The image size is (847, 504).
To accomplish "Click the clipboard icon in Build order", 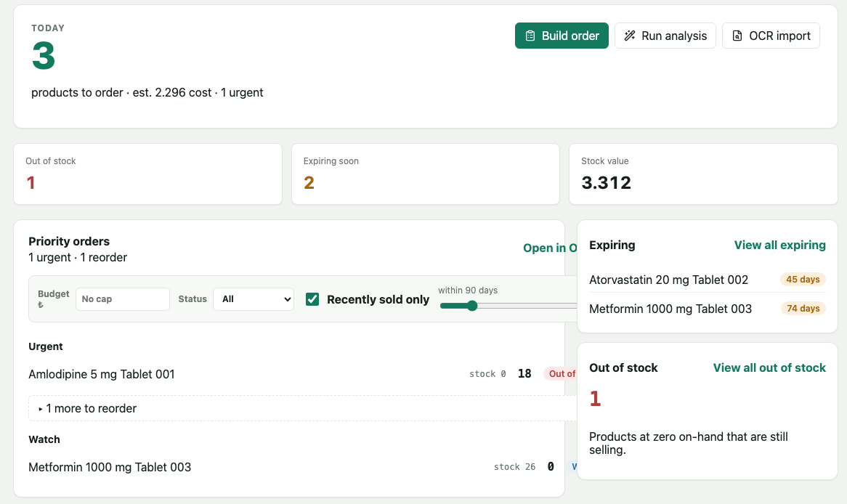I will pyautogui.click(x=530, y=36).
